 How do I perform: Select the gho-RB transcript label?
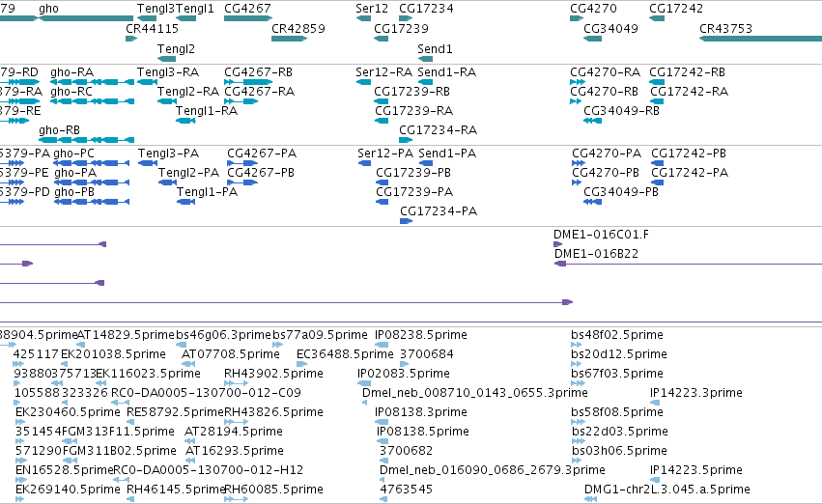coord(59,130)
